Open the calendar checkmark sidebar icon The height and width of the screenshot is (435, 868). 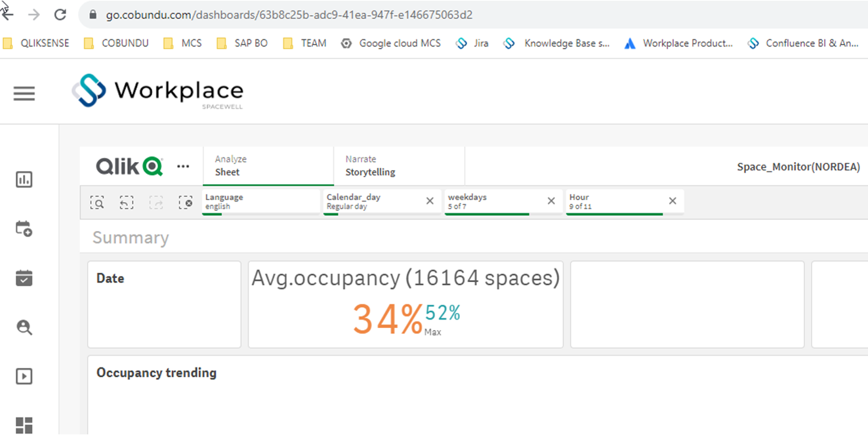click(x=24, y=278)
